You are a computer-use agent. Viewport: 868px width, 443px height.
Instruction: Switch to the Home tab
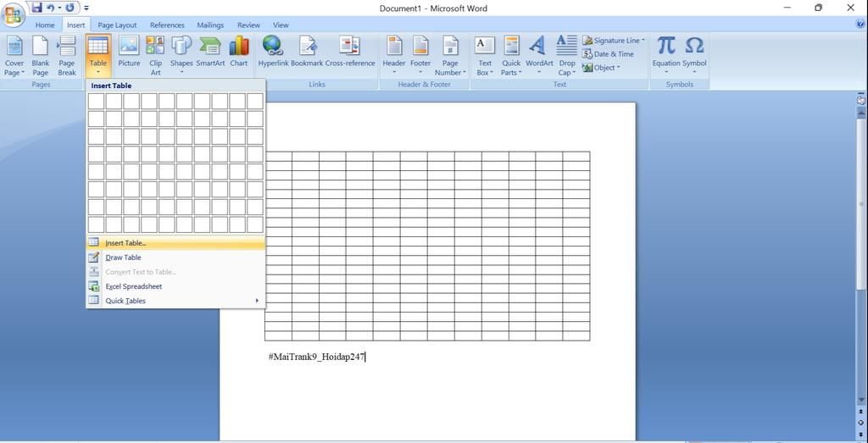click(45, 25)
